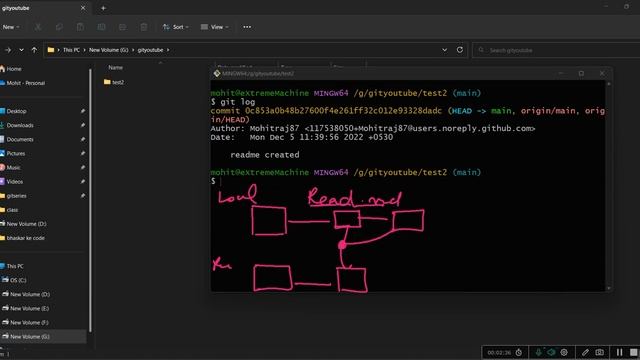Click New Volume (G:) in the breadcrumb

point(109,50)
